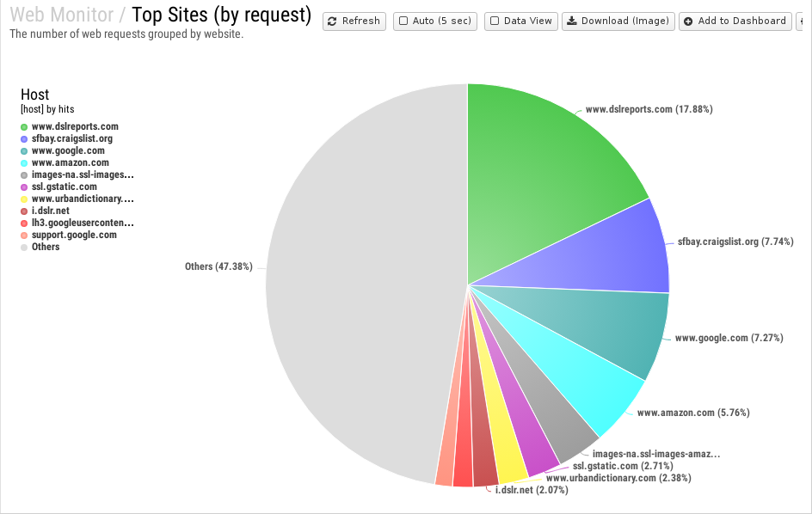812x514 pixels.
Task: Toggle the Data View checkbox
Action: click(495, 21)
